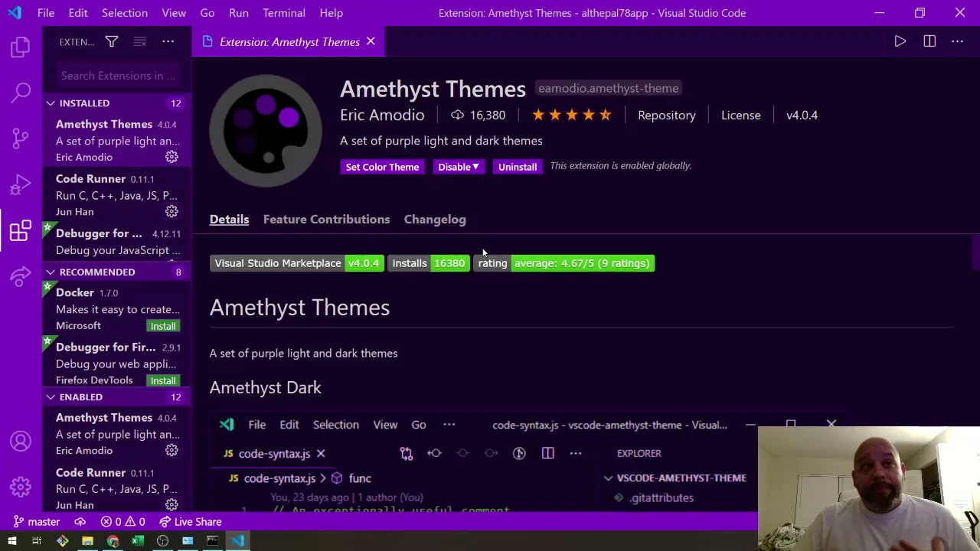980x551 pixels.
Task: Open the View menu
Action: pos(174,13)
